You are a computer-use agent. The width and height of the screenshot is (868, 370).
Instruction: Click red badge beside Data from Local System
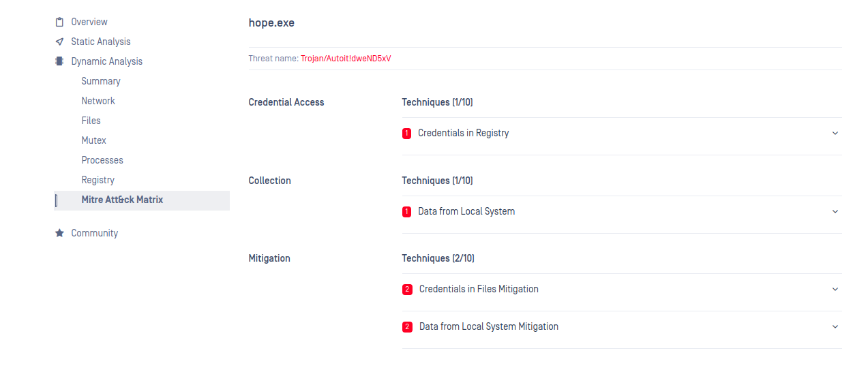click(x=407, y=212)
